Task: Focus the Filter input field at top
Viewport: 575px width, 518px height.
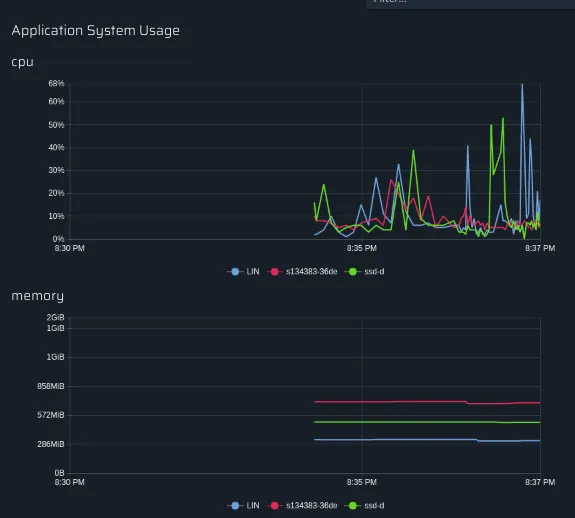Action: click(x=470, y=3)
